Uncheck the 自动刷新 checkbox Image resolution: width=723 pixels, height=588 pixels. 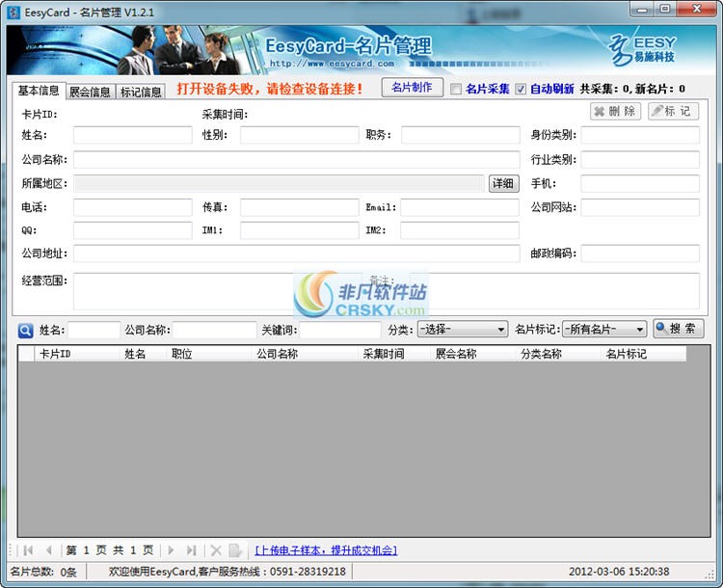click(x=521, y=89)
